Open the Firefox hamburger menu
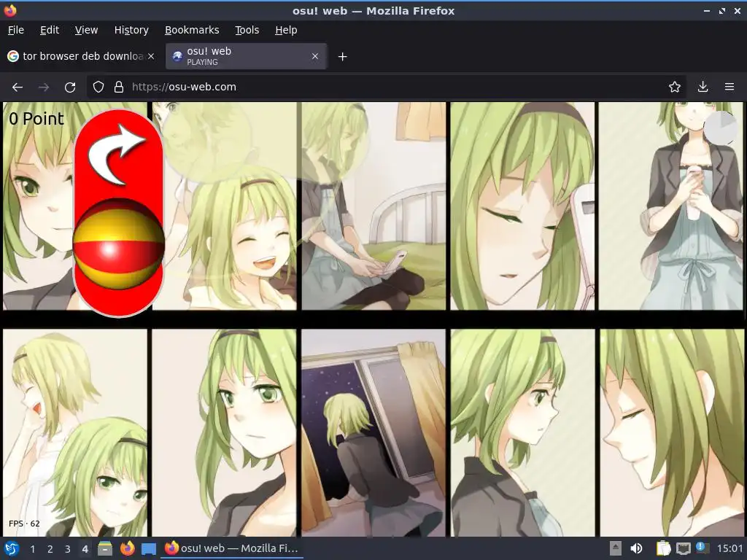747x560 pixels. pyautogui.click(x=729, y=87)
